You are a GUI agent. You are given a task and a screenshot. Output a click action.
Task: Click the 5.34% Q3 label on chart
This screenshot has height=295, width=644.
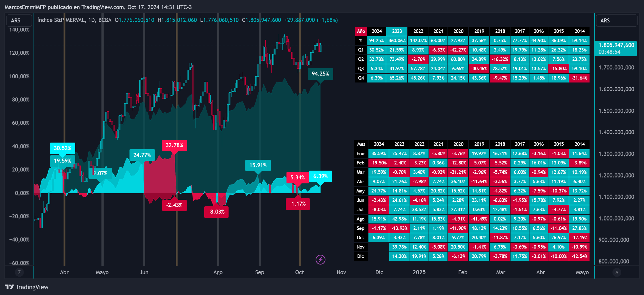pyautogui.click(x=297, y=178)
